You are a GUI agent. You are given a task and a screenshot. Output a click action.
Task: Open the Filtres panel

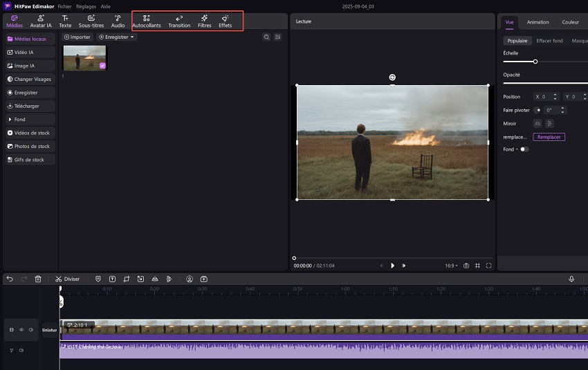point(204,21)
